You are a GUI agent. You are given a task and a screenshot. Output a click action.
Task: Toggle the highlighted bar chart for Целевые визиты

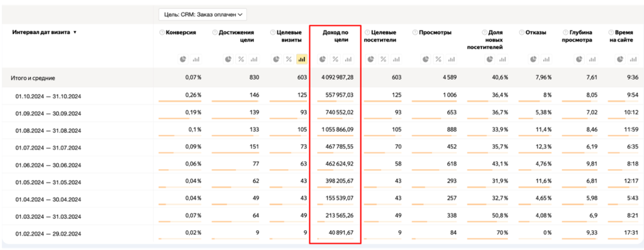(x=302, y=59)
